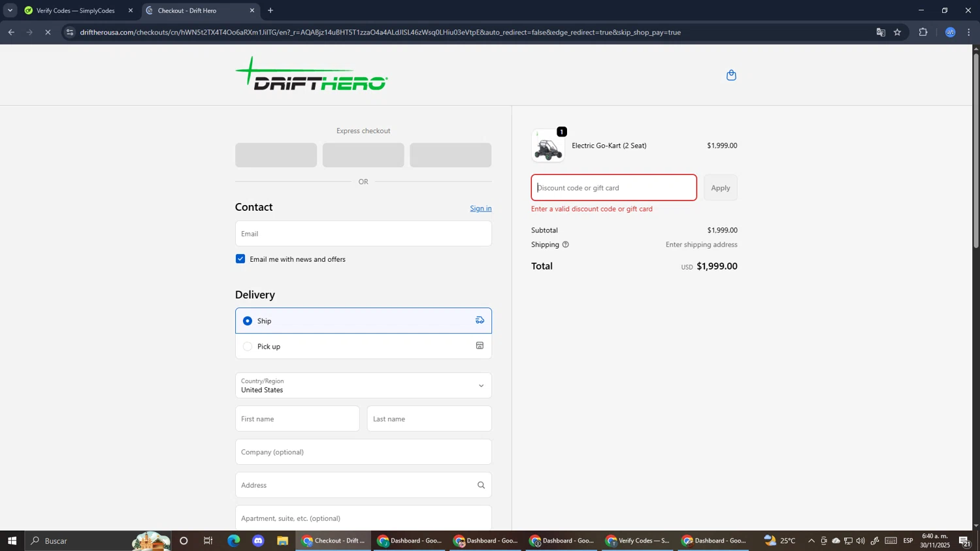The width and height of the screenshot is (980, 551).
Task: Click the Windows taskbar search box
Action: click(98, 541)
